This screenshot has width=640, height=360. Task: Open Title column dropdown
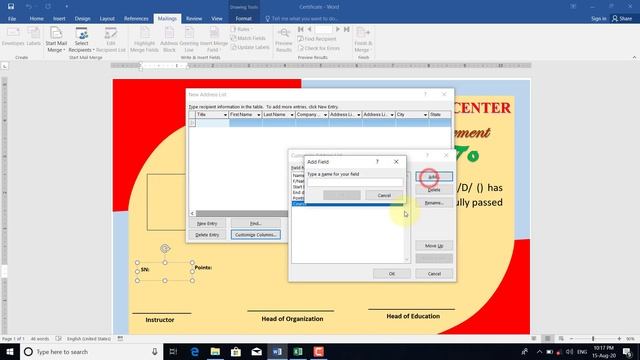[x=225, y=115]
